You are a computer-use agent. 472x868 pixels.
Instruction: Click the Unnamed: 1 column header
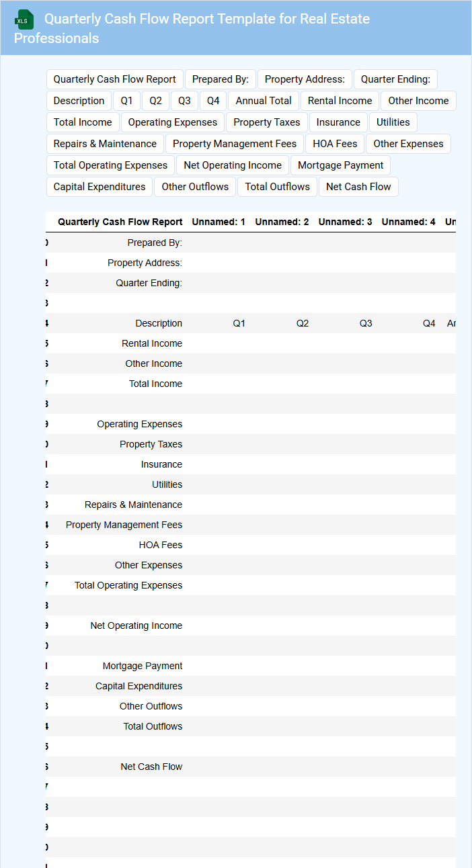tap(219, 222)
